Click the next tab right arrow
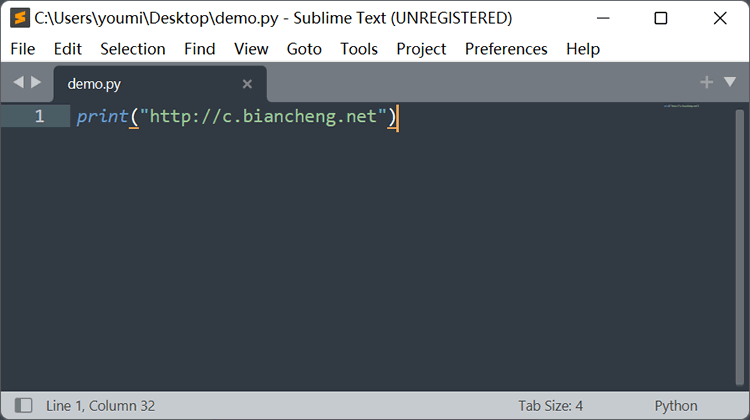This screenshot has width=750, height=420. [36, 82]
